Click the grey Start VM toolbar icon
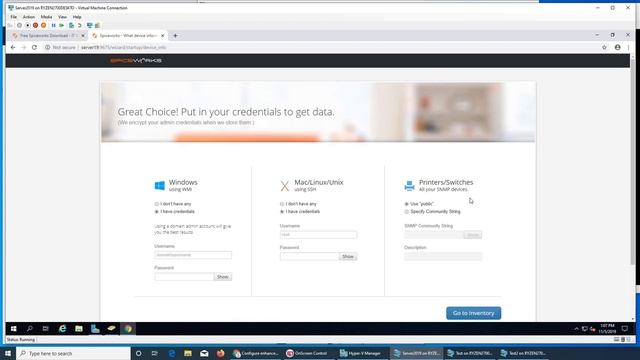 pos(19,25)
